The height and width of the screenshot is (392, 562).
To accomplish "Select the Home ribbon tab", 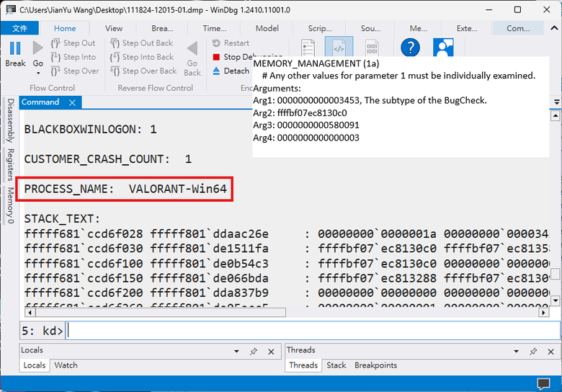I will click(x=65, y=28).
